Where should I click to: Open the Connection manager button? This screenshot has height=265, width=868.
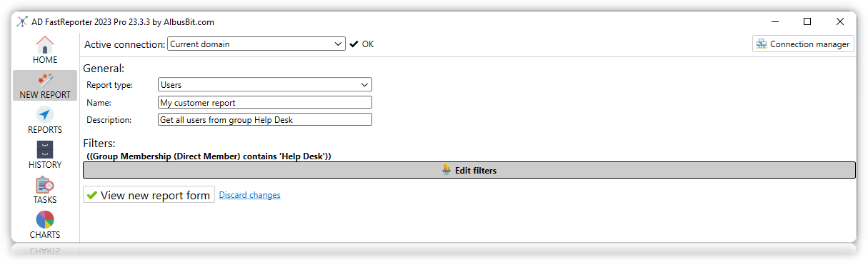pyautogui.click(x=803, y=44)
